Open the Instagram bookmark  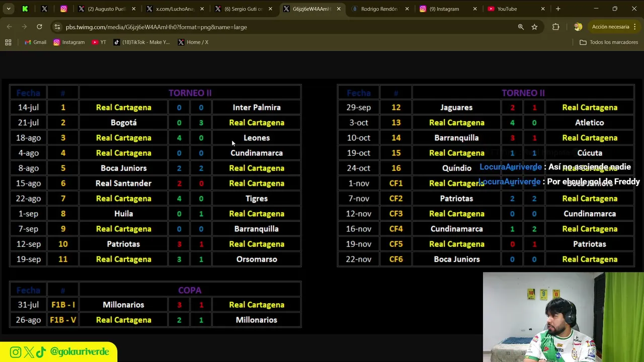pyautogui.click(x=69, y=42)
